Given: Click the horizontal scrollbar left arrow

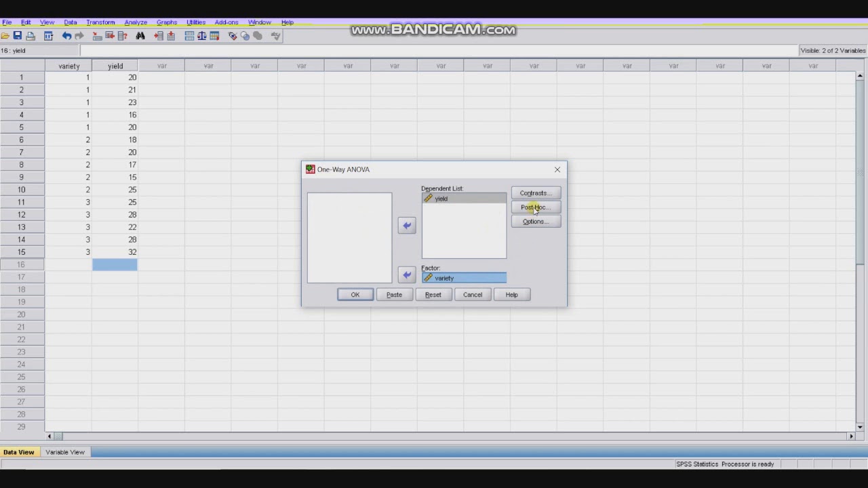Looking at the screenshot, I should [x=50, y=436].
